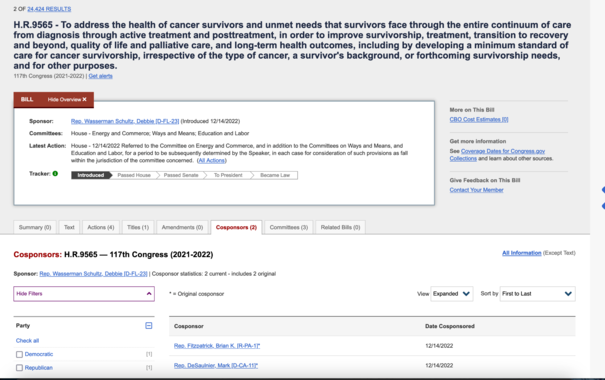Collapse the Party filter section
The height and width of the screenshot is (380, 605).
tap(149, 326)
